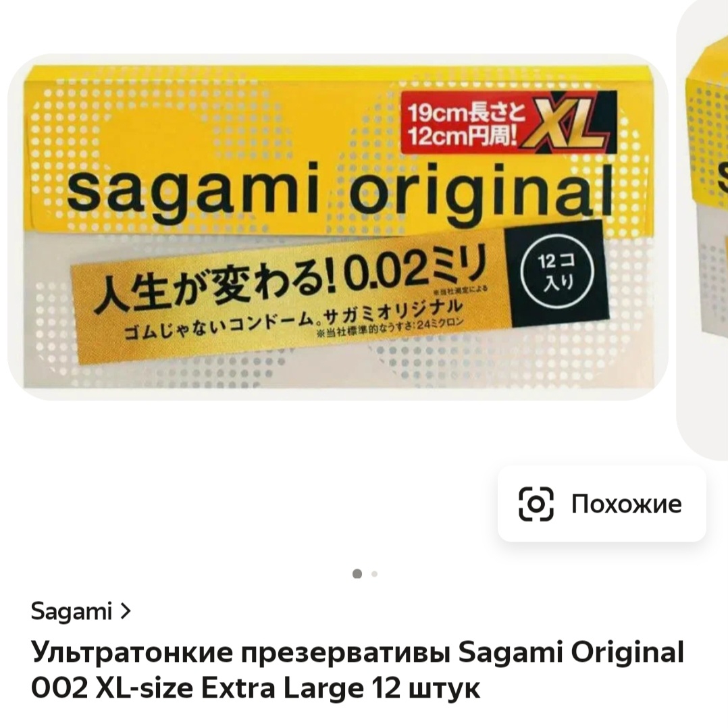
Task: Open the Sagami brand link
Action: (x=71, y=611)
